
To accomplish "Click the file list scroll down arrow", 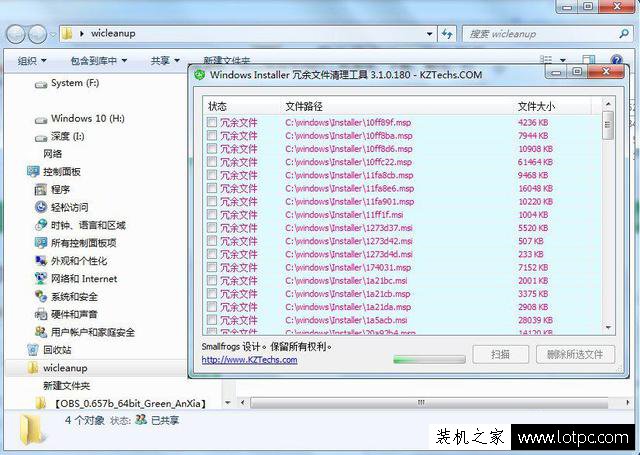I will (x=608, y=328).
